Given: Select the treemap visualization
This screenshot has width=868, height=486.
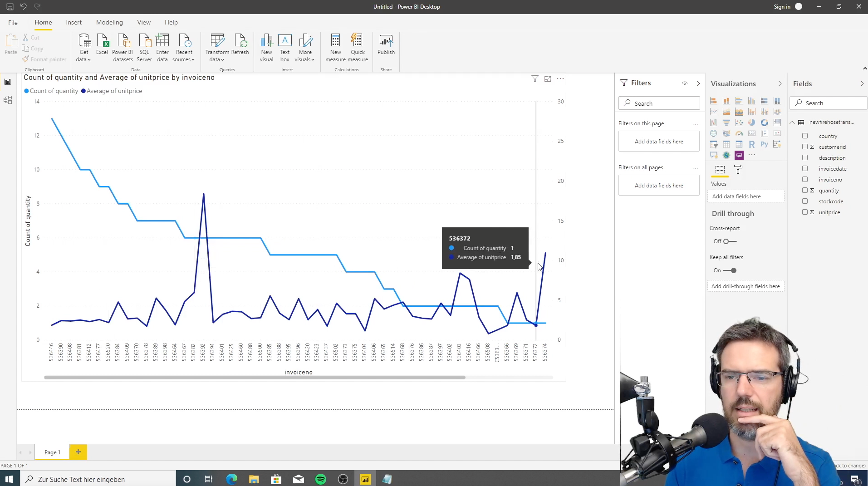Looking at the screenshot, I should [x=777, y=123].
